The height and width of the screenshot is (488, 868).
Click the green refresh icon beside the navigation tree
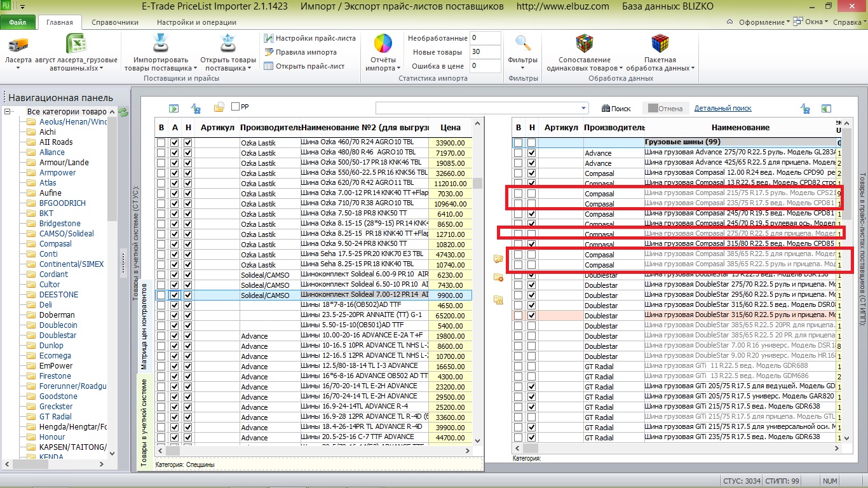[x=123, y=112]
